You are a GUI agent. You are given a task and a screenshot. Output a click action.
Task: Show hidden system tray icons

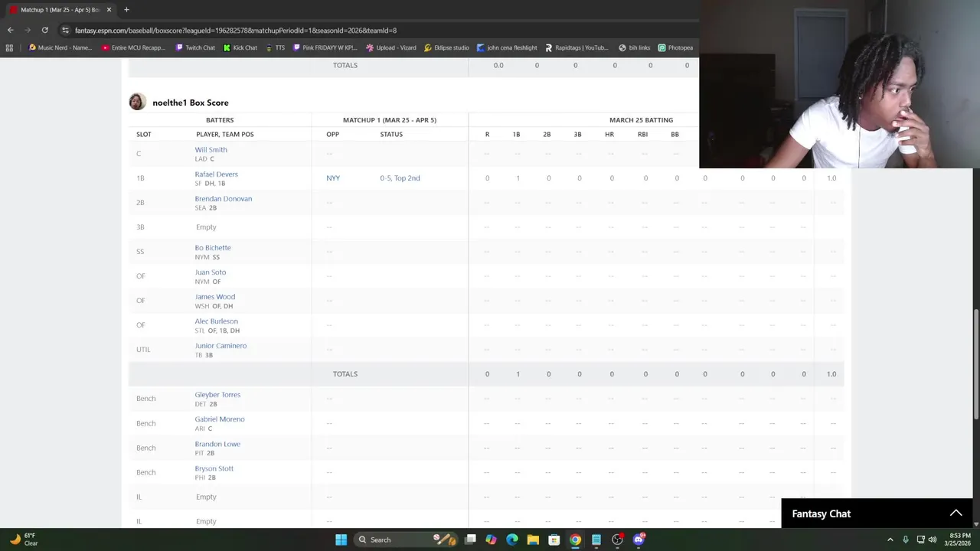(x=890, y=540)
